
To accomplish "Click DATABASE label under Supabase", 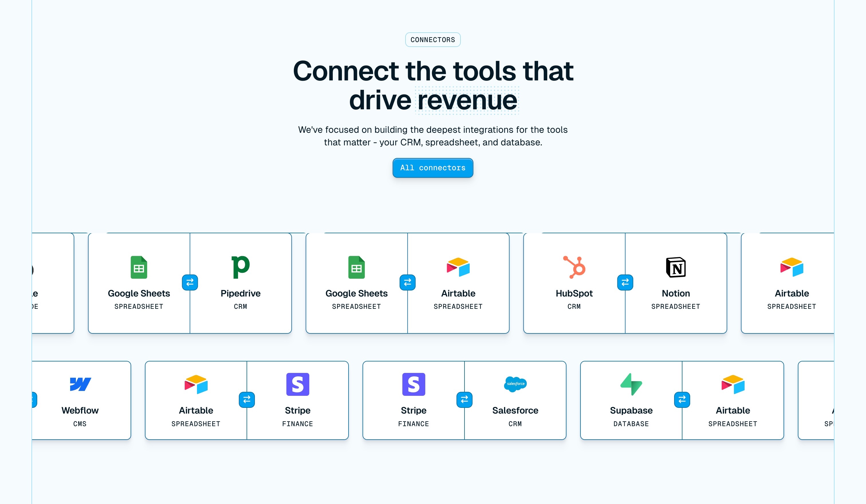I will [x=631, y=424].
